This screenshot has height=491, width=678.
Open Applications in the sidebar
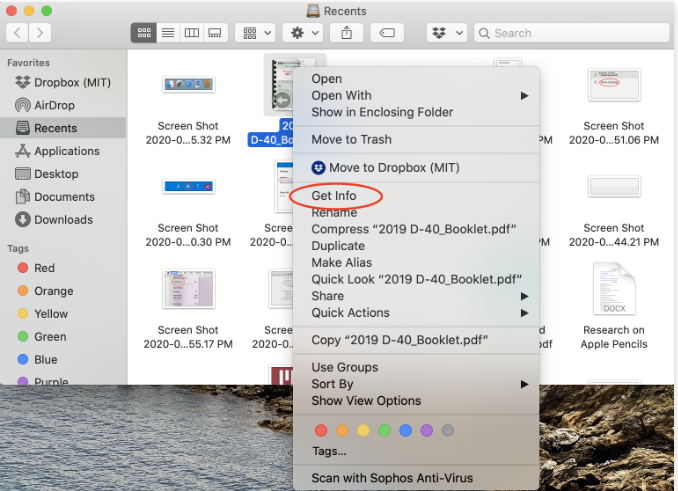coord(63,151)
